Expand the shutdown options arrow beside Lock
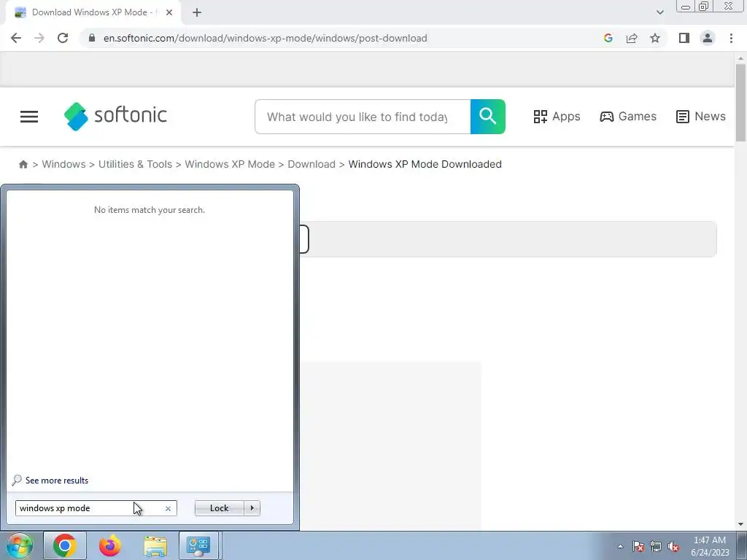The width and height of the screenshot is (747, 560). tap(252, 508)
